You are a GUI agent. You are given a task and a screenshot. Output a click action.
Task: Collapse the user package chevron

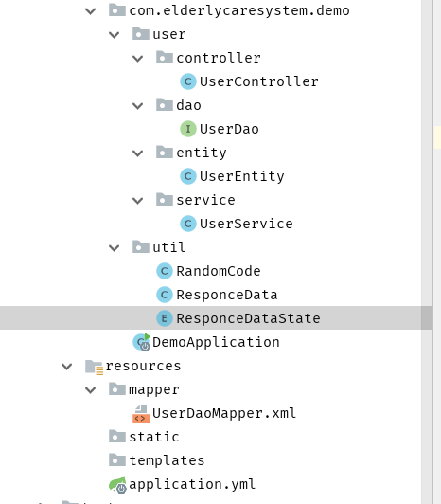click(x=114, y=35)
